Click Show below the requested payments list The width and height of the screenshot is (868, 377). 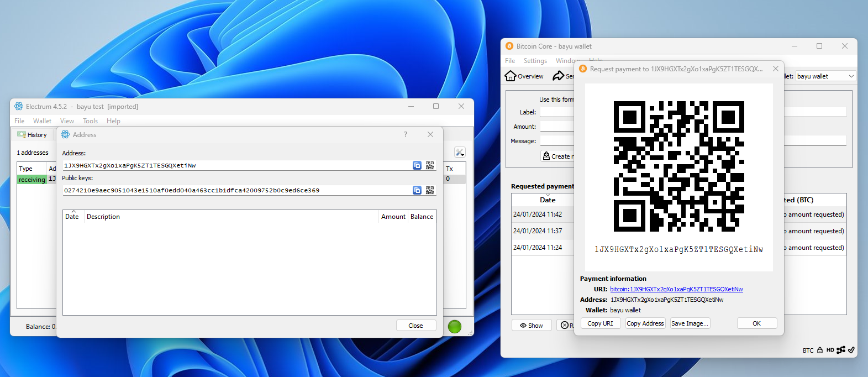pos(532,326)
